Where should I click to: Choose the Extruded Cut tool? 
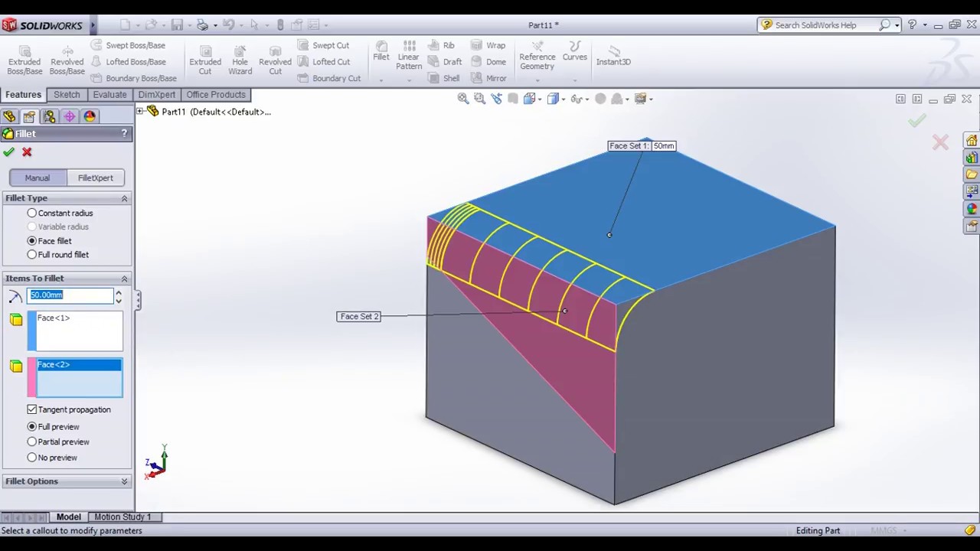click(x=205, y=60)
